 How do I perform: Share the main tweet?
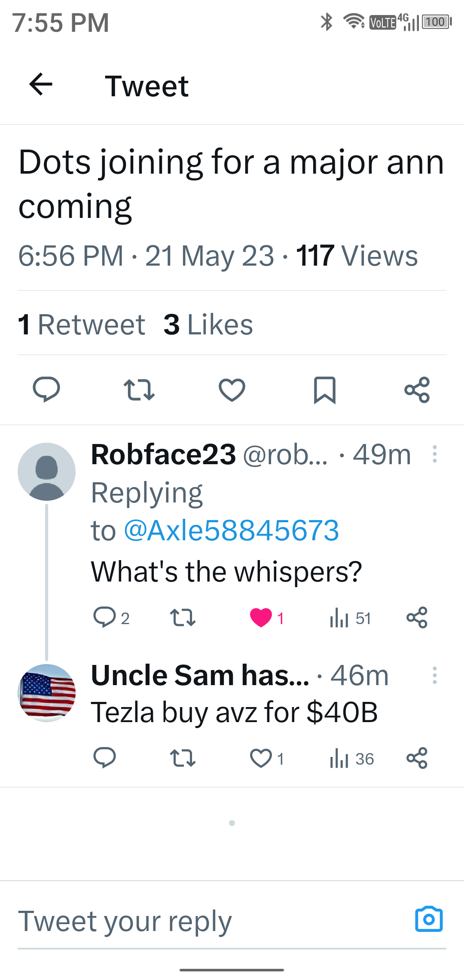tap(417, 389)
